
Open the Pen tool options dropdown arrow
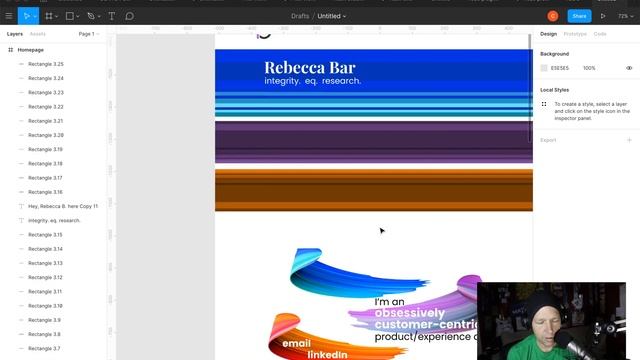99,16
